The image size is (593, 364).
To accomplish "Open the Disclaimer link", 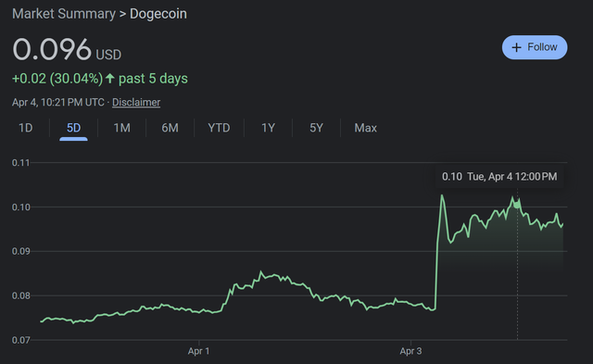I will tap(136, 103).
